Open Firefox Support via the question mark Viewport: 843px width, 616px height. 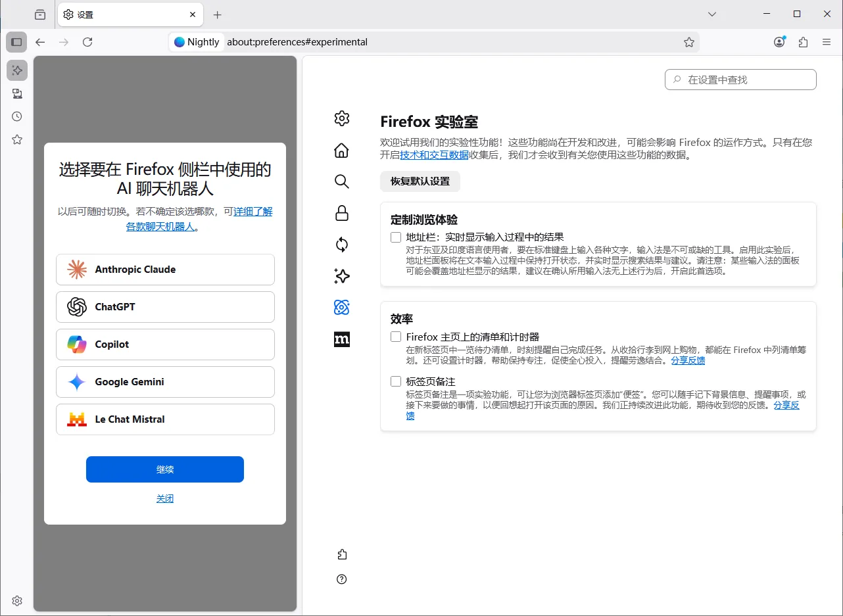click(x=341, y=579)
